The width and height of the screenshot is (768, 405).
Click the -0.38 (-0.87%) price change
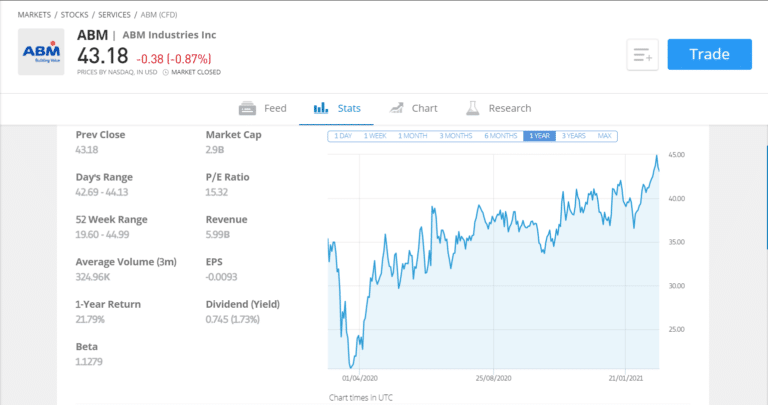pyautogui.click(x=174, y=59)
